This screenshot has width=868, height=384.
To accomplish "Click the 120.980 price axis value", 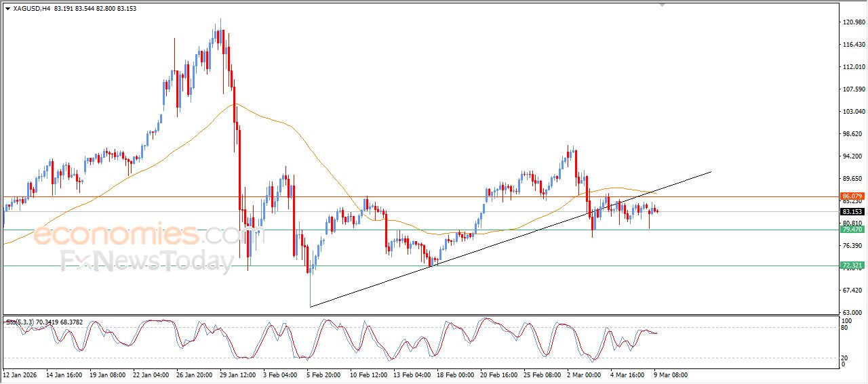I will (x=853, y=22).
